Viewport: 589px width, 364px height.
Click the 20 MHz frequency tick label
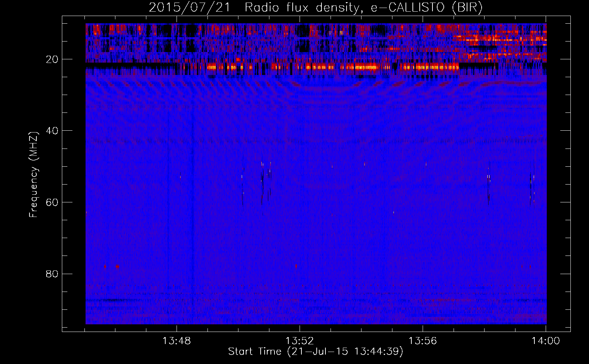tap(52, 59)
